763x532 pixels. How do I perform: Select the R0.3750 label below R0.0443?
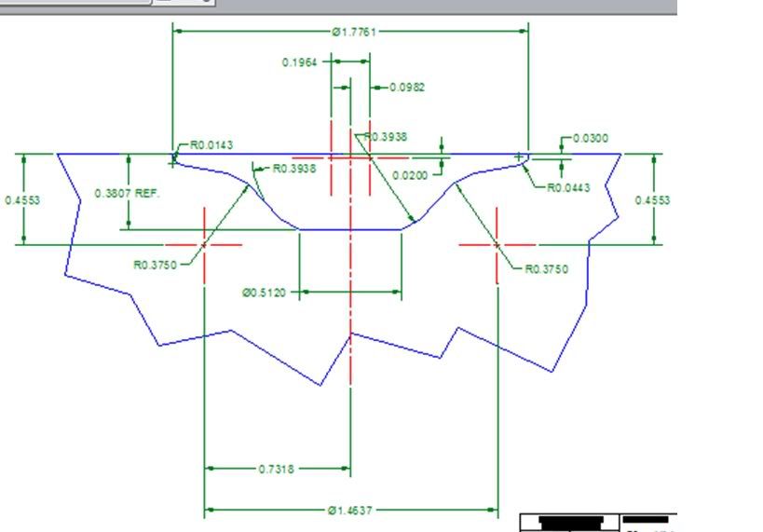tap(547, 269)
